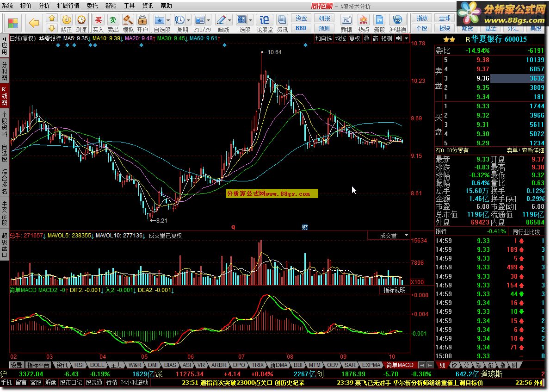
Task: Click 卖单! 查看详细 link
Action: click(525, 150)
